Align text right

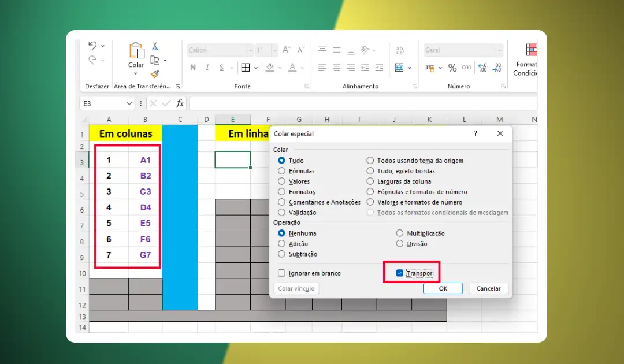[x=351, y=68]
